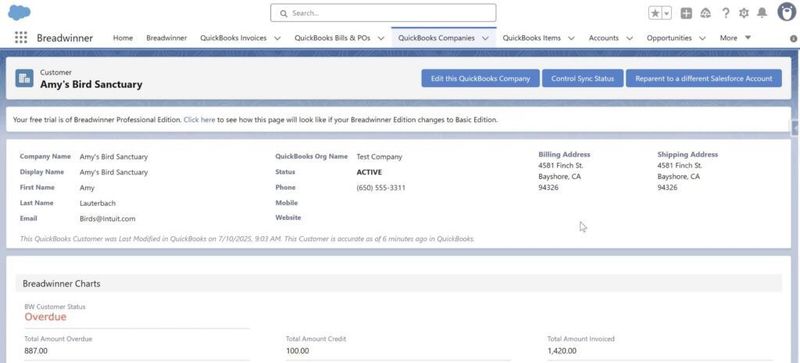Click the Breadwinner Charts section header

[x=398, y=283]
